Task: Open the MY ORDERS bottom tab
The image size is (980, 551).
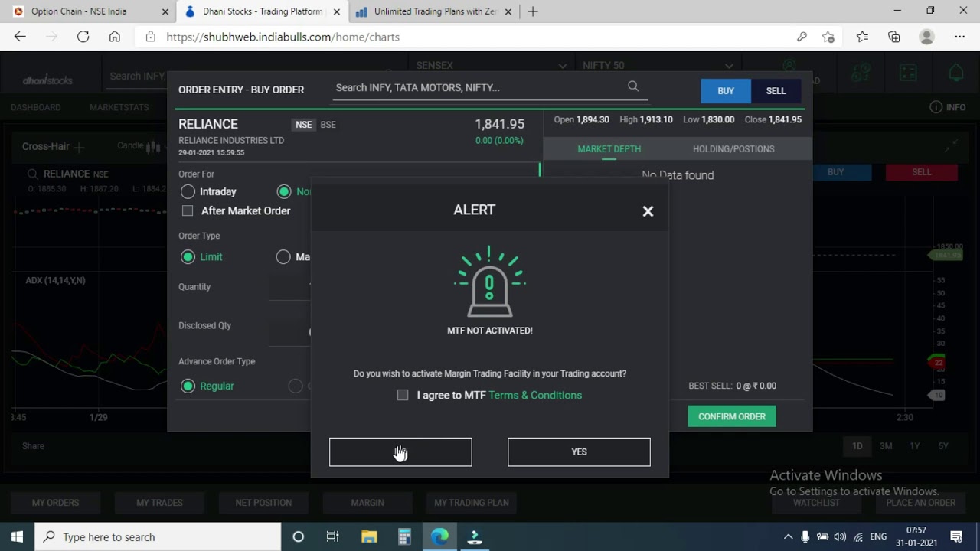Action: click(x=55, y=503)
